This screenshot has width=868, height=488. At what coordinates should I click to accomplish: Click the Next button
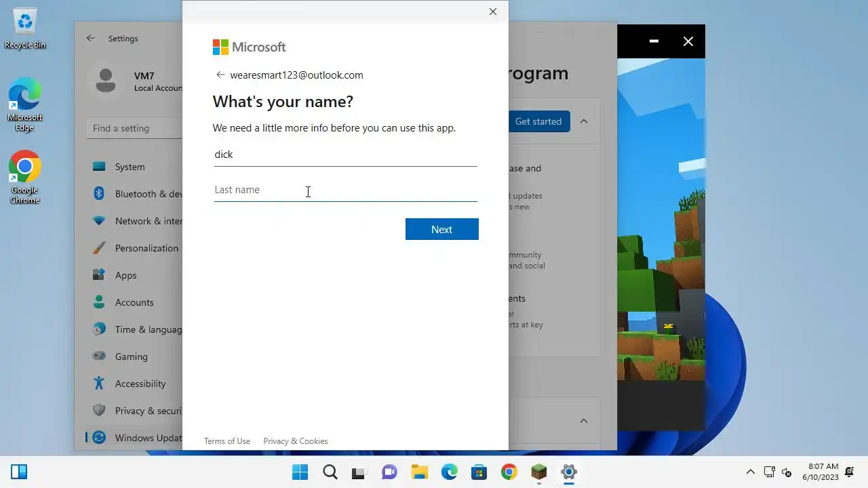click(441, 229)
